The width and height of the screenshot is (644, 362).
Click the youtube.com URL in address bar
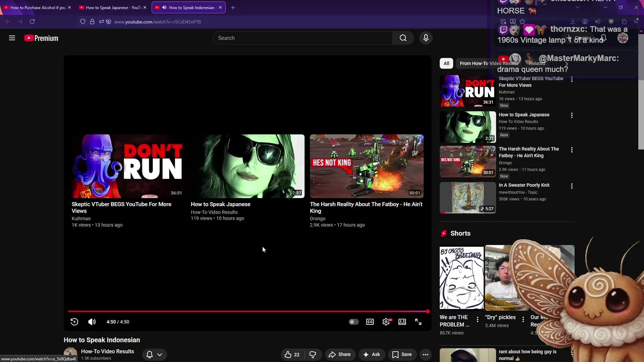157,22
